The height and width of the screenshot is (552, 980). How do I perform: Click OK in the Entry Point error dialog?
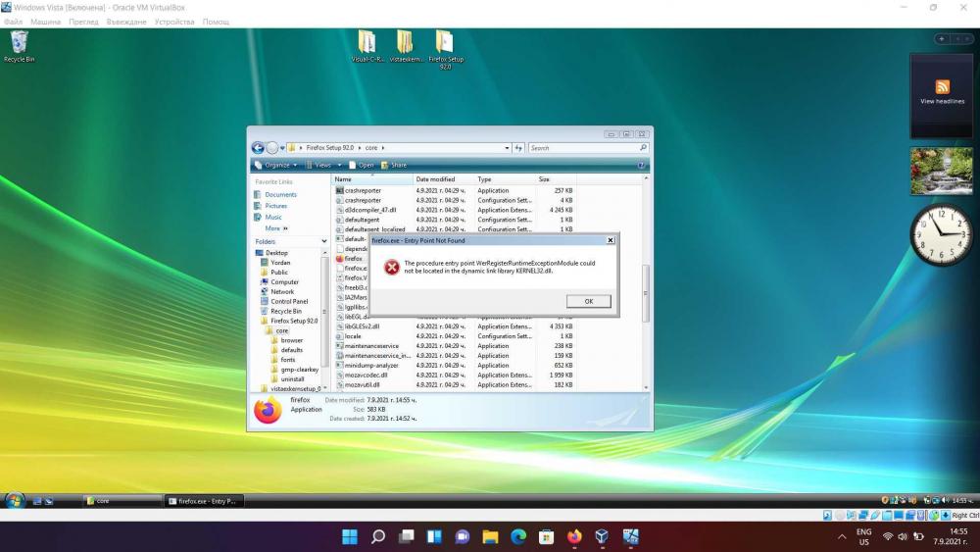coord(588,301)
